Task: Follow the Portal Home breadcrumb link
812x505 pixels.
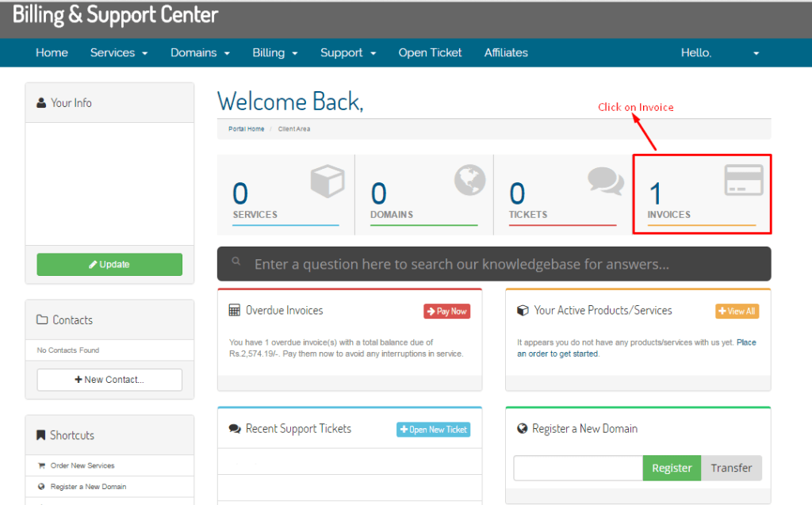Action: [246, 129]
